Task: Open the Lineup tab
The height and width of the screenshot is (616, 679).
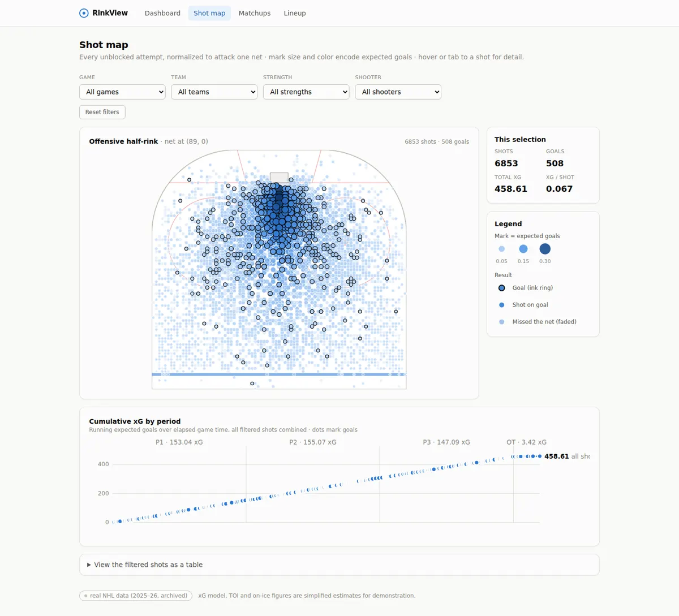Action: (x=295, y=13)
